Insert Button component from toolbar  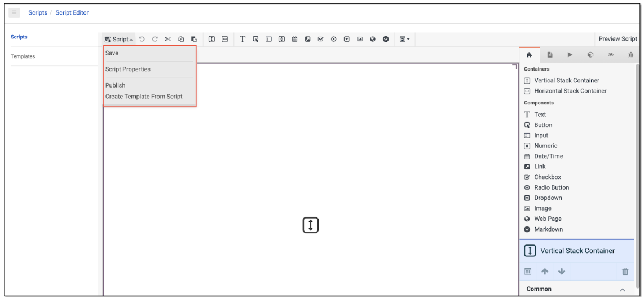(255, 39)
